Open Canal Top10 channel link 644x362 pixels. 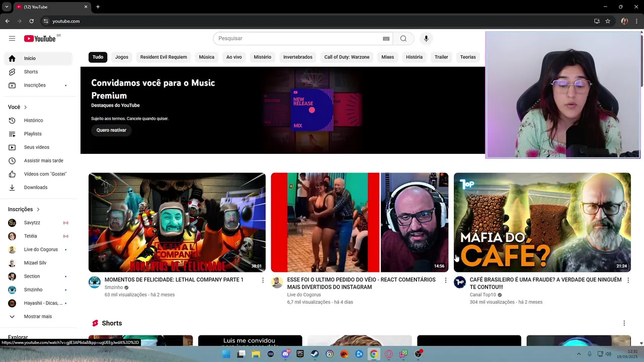(x=482, y=295)
